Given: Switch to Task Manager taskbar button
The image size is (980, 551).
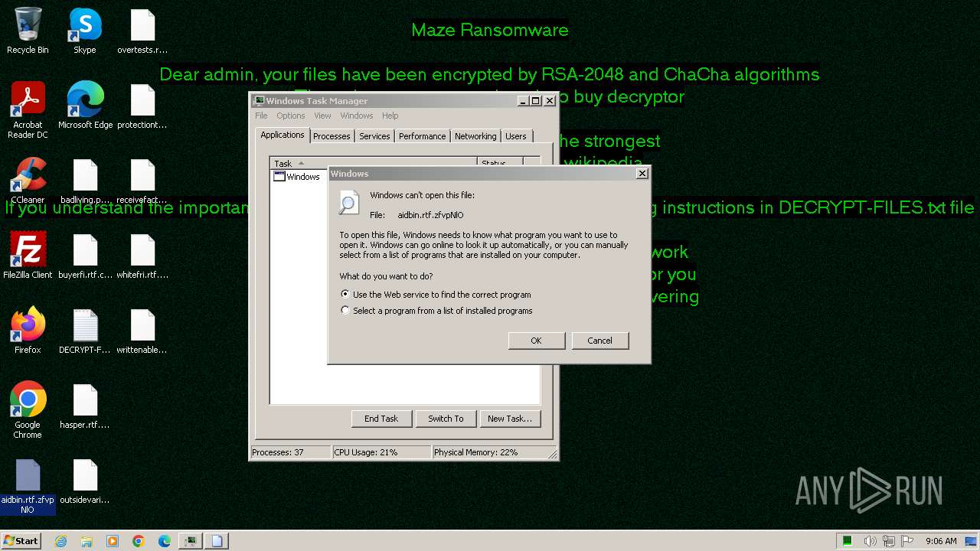Looking at the screenshot, I should pyautogui.click(x=191, y=541).
